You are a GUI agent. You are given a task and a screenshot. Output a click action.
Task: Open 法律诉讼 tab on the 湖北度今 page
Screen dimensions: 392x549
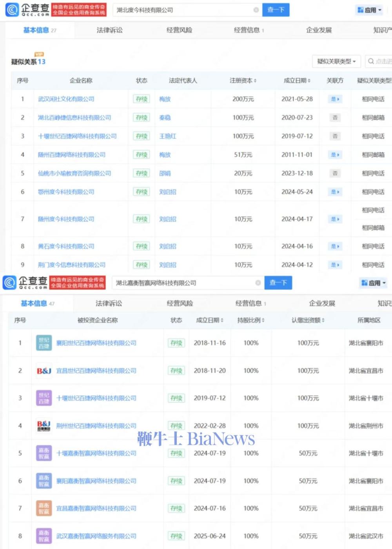coord(110,30)
